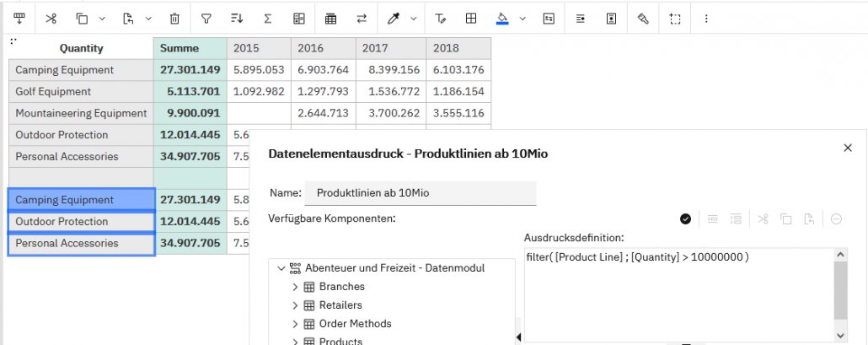This screenshot has height=345, width=868.
Task: Click the cell value 5.113.701
Action: [x=190, y=91]
